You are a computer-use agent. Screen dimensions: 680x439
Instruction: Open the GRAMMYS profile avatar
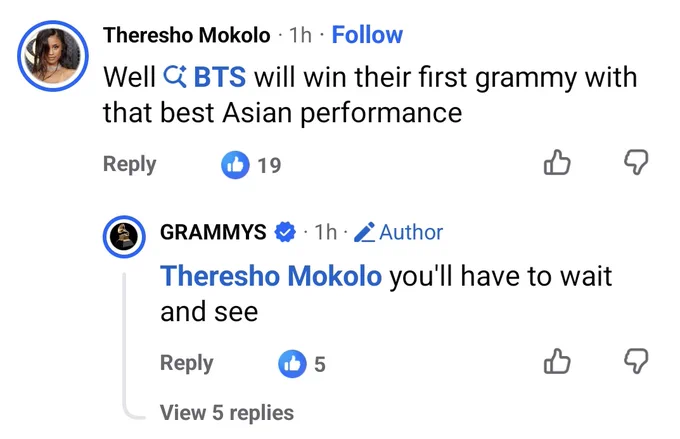(x=124, y=237)
